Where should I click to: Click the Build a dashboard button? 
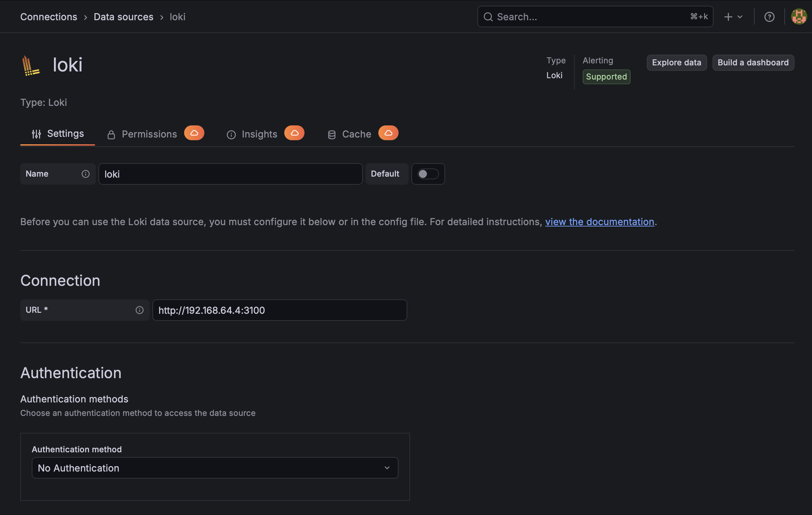point(753,63)
